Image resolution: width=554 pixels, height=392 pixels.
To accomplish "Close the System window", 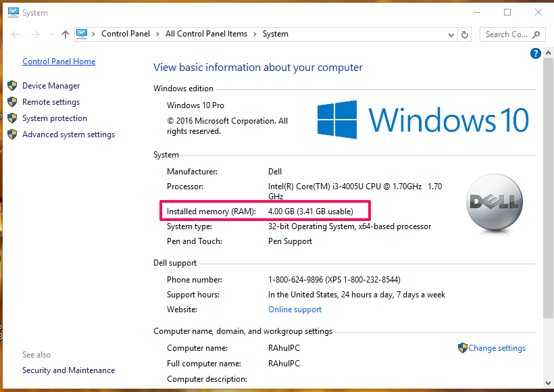I will (538, 12).
